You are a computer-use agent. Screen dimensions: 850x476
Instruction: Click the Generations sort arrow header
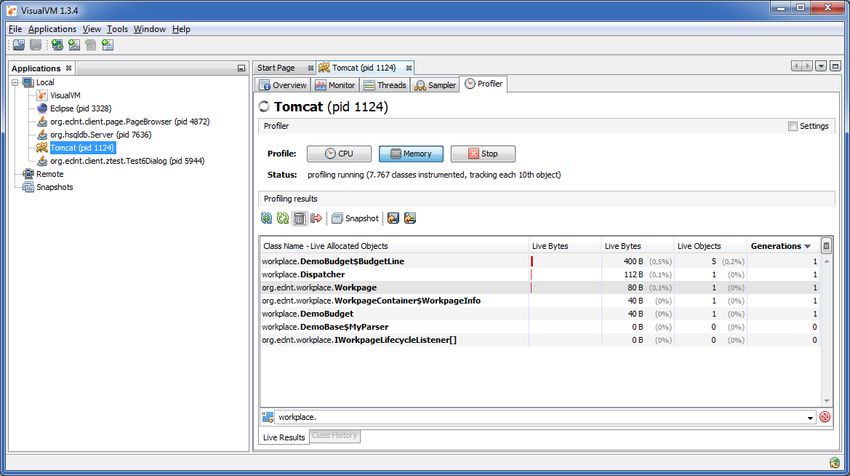coord(807,246)
